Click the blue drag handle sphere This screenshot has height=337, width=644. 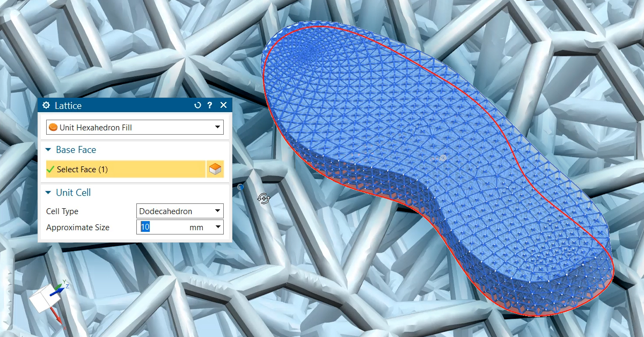pos(241,187)
